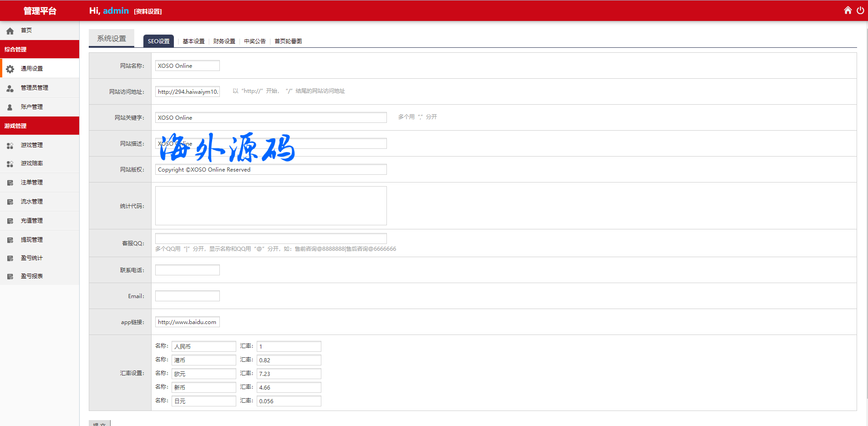The width and height of the screenshot is (868, 426).
Task: Click the 网站名称 input field
Action: (x=187, y=66)
